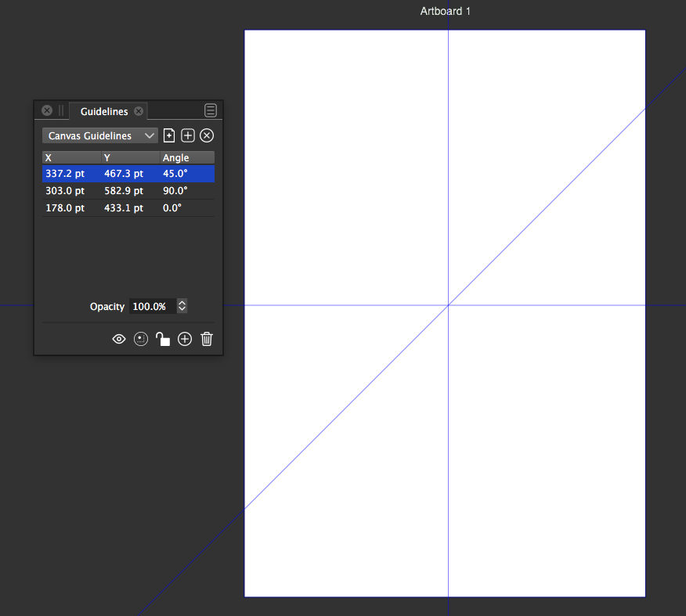The width and height of the screenshot is (686, 616).
Task: Select the 90.0° guideline row
Action: (128, 191)
